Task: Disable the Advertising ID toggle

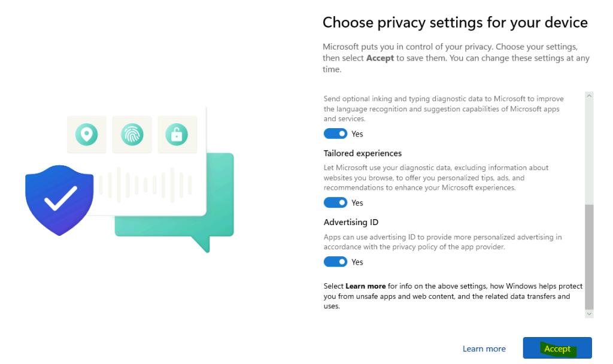Action: coord(335,262)
